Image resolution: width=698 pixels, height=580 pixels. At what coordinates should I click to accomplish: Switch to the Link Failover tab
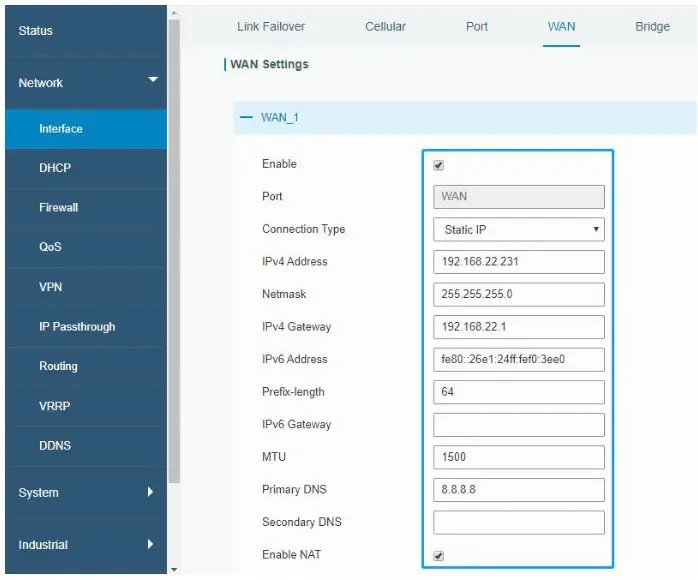[x=271, y=27]
